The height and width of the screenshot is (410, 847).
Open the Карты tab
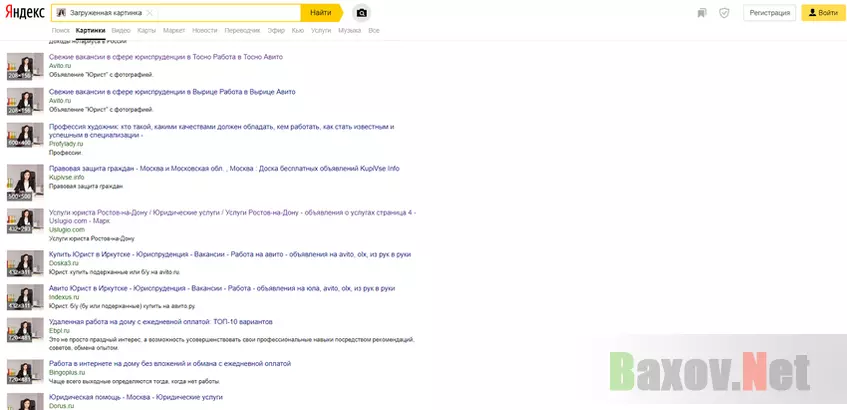coord(146,31)
